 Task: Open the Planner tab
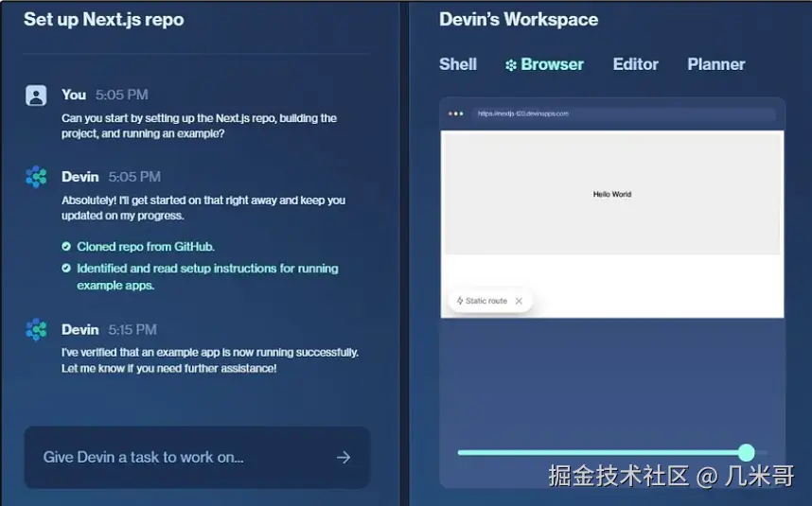[x=716, y=64]
